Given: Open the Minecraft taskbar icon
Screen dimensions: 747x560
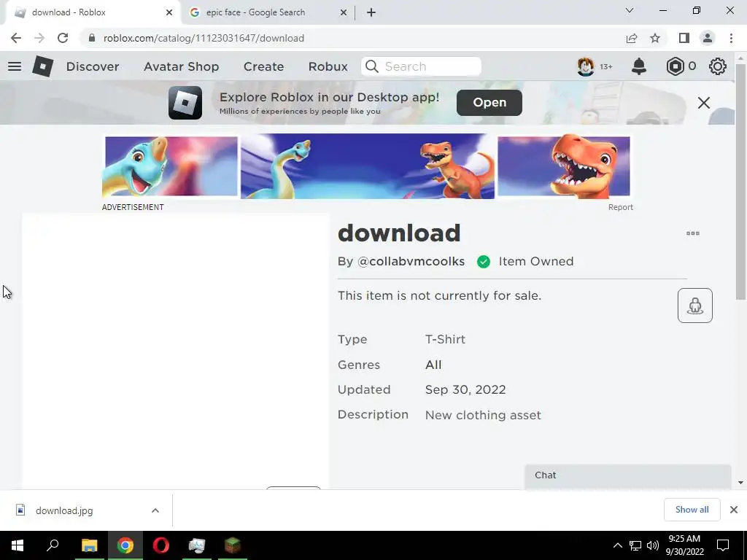Looking at the screenshot, I should [233, 545].
